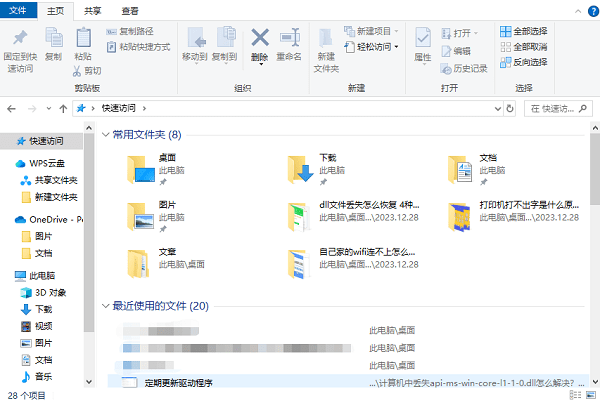Click the navigation pane scroll-up arrow

[x=89, y=128]
